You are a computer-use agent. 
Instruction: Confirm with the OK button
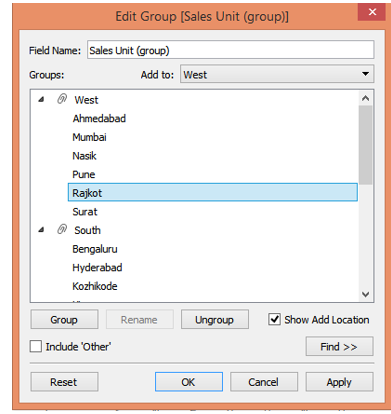pos(189,382)
